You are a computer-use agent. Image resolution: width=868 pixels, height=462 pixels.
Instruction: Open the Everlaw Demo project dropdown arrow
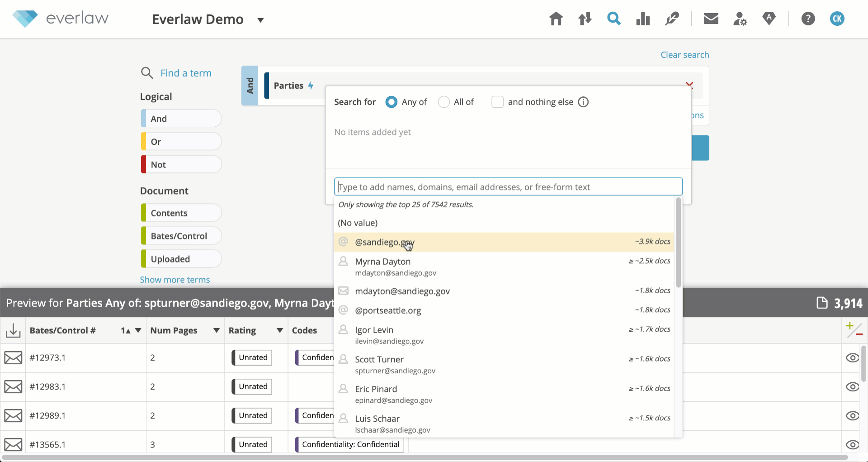(260, 20)
